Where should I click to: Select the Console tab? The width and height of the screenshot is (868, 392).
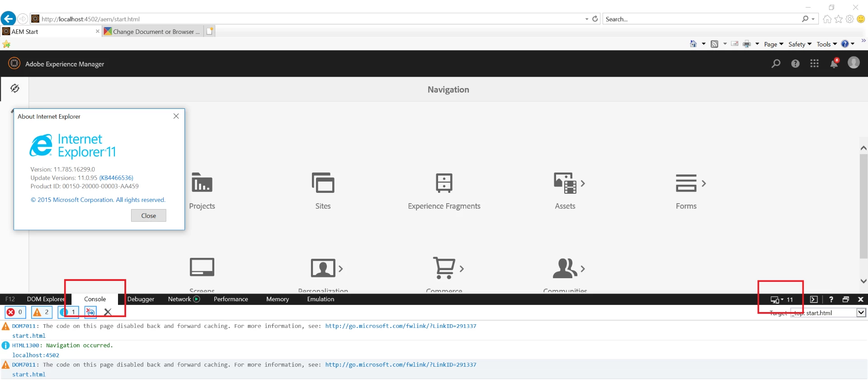(x=95, y=299)
